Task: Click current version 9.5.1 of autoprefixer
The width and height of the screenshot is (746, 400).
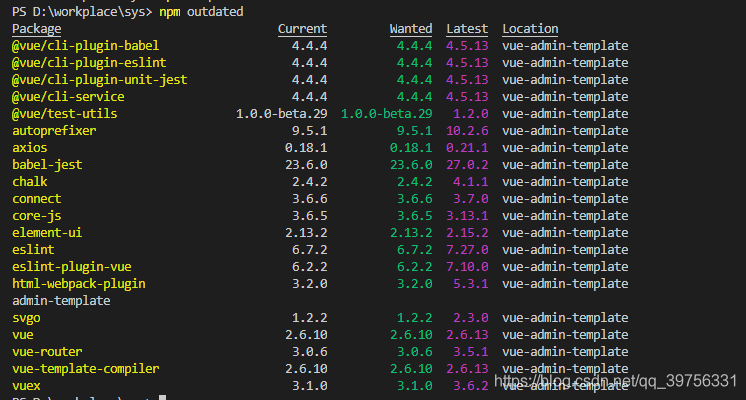Action: (x=310, y=131)
